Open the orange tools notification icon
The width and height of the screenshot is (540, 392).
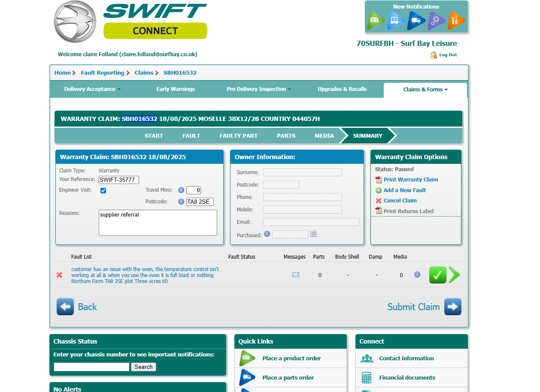[x=456, y=20]
